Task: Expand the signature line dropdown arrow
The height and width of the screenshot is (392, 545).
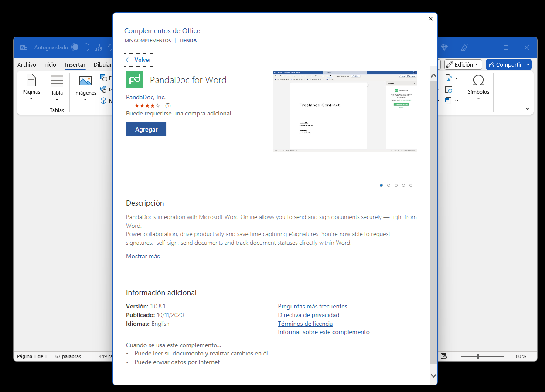Action: pos(456,78)
